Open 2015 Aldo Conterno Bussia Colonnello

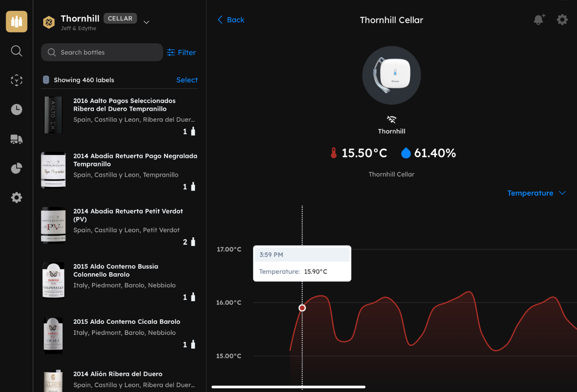119,281
